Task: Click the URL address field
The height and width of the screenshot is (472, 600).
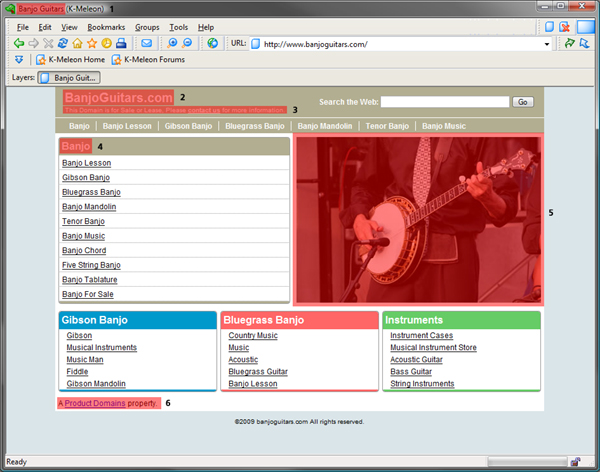Action: 401,44
